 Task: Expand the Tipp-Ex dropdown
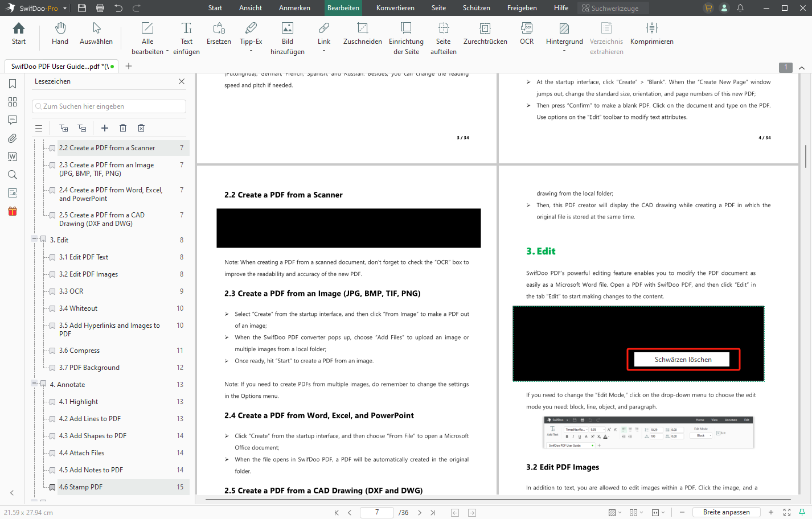[251, 51]
